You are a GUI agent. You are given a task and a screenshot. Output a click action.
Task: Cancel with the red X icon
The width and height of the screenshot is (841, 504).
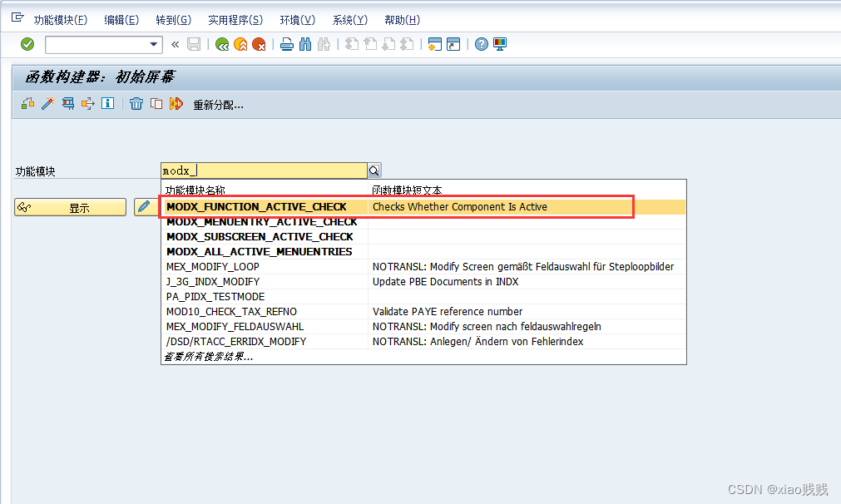point(257,45)
